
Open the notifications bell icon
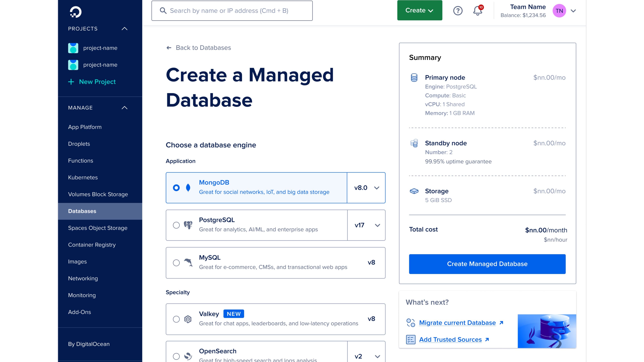tap(478, 11)
